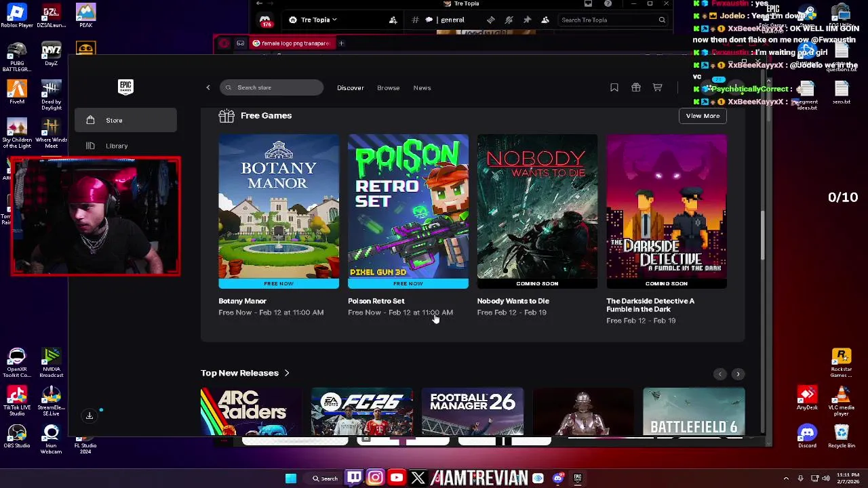Open Discord direct messages with the 176 badge
Viewport: 868px width, 488px height.
pyautogui.click(x=266, y=21)
